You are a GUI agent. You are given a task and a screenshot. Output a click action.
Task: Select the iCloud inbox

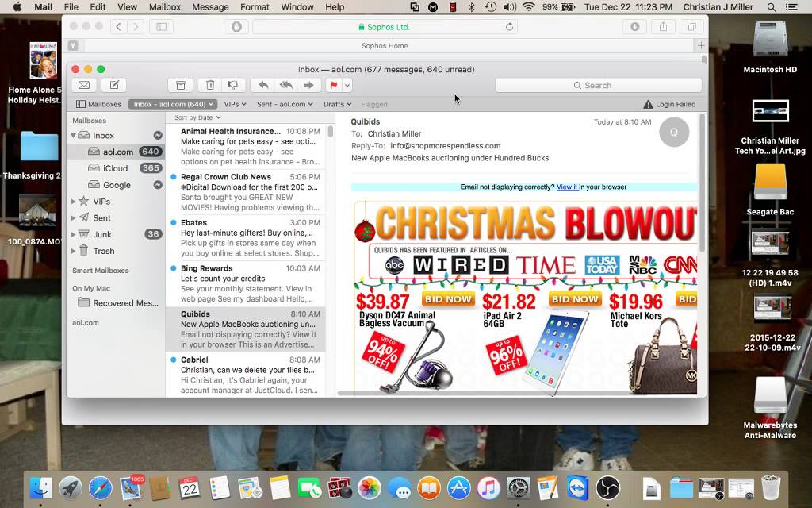pos(117,168)
